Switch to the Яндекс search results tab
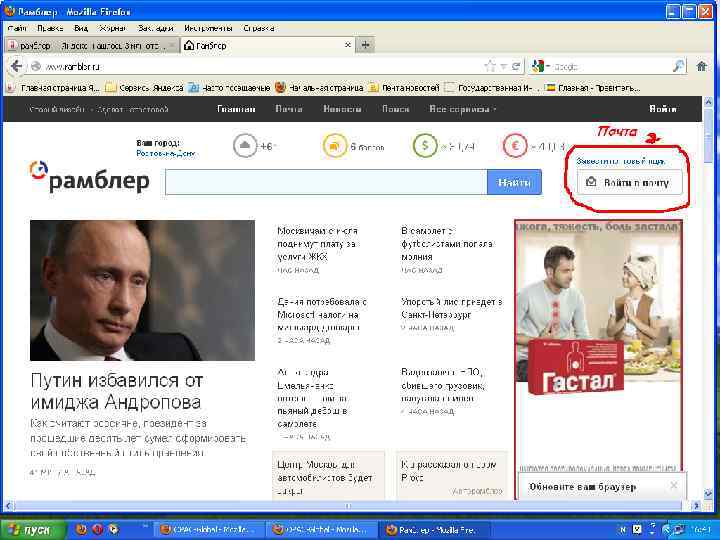The width and height of the screenshot is (720, 540). [x=92, y=45]
